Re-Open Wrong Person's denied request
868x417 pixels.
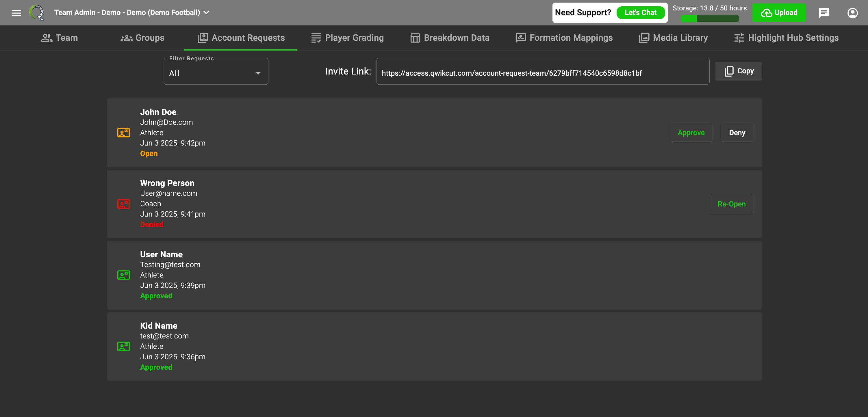[x=732, y=204]
